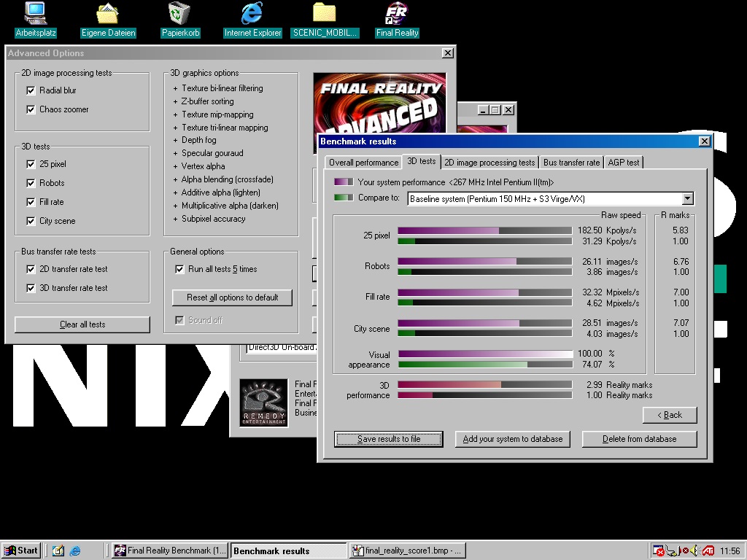Click the green Compare to color swatch
This screenshot has height=560, width=747.
(344, 197)
